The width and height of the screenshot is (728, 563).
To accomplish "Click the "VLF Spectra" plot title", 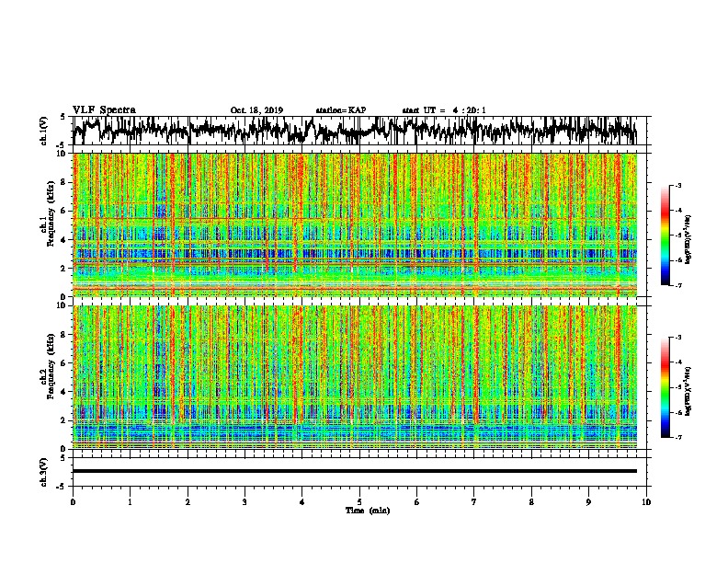I will 104,110.
